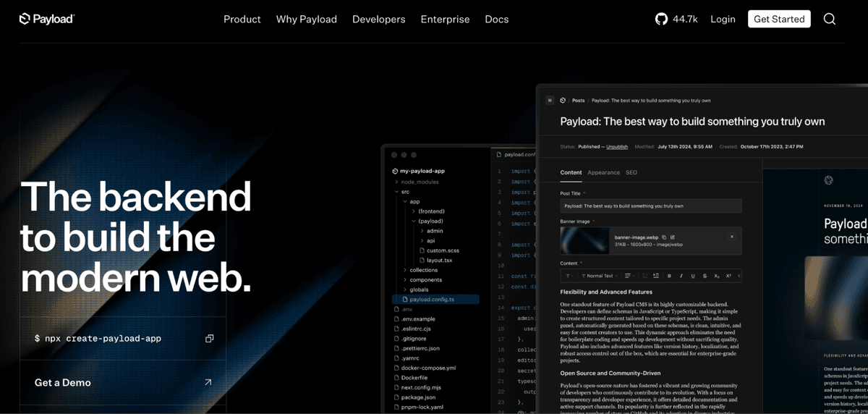
Task: Click the my-payload-app project icon in the explorer
Action: tap(395, 172)
